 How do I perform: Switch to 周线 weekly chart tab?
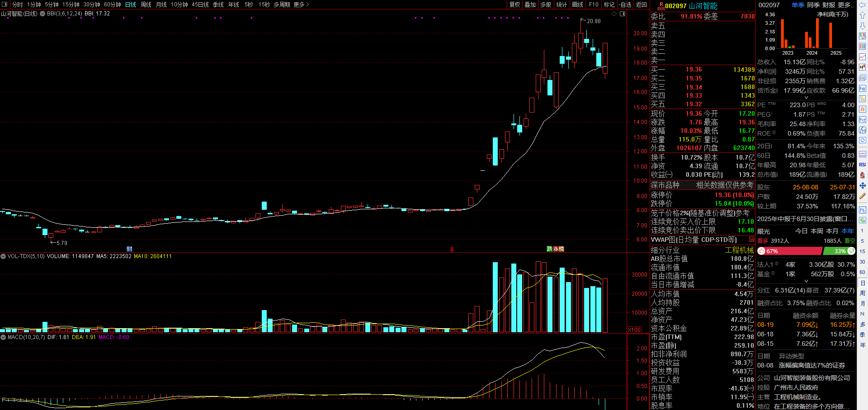coord(146,5)
